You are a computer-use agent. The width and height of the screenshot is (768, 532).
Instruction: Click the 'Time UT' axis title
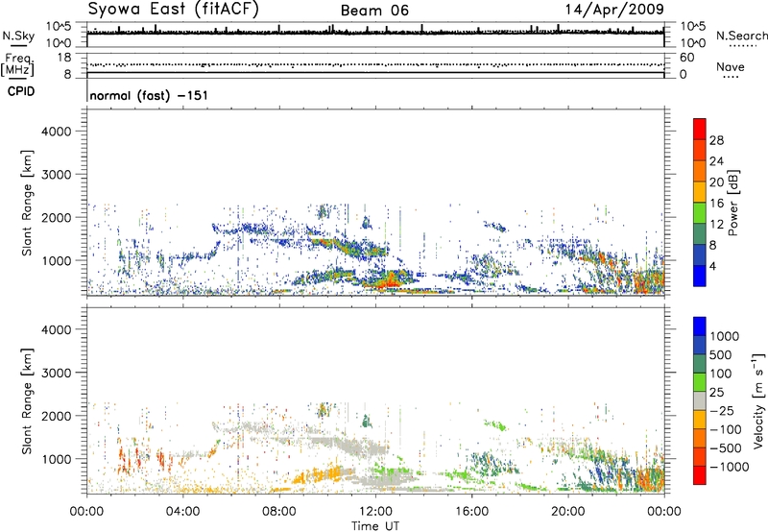(375, 525)
